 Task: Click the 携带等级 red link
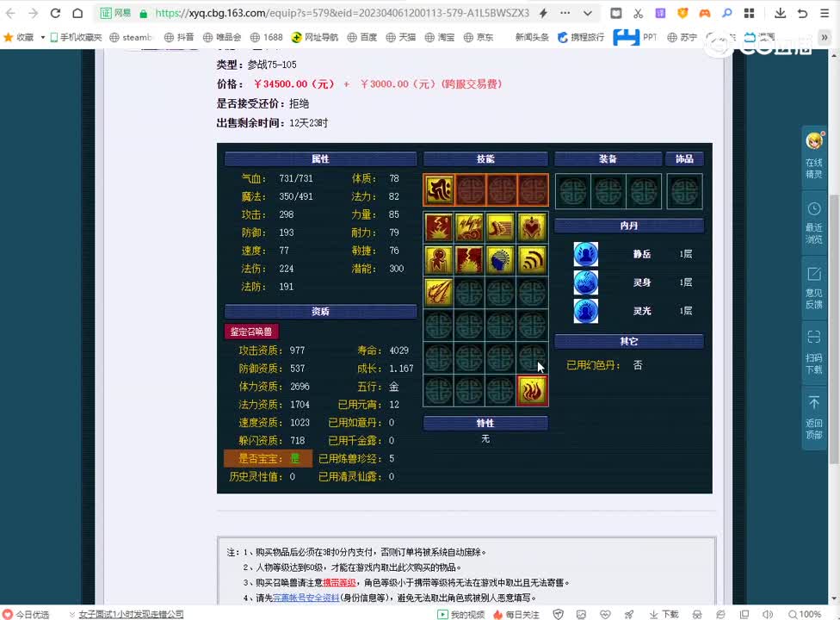pyautogui.click(x=339, y=582)
